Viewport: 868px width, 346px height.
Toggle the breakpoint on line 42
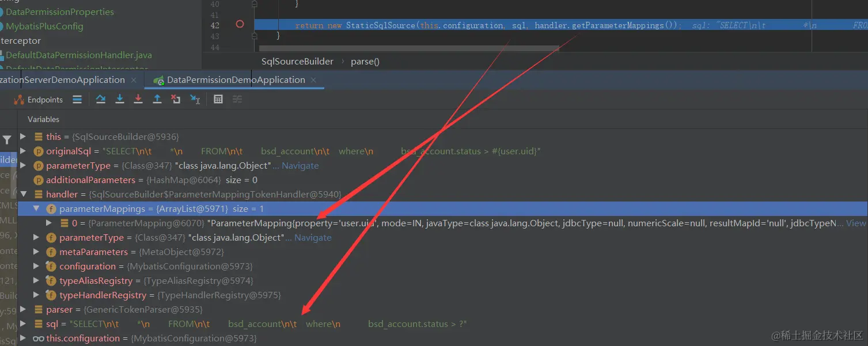pos(240,24)
